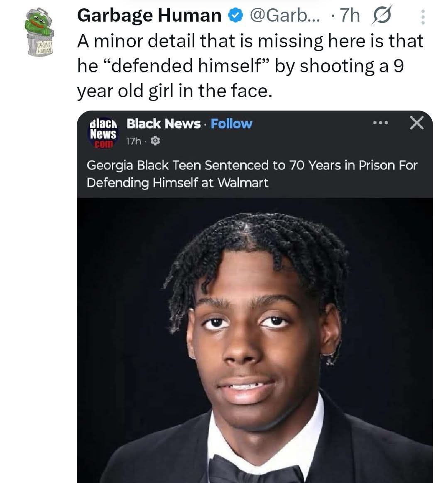The image size is (448, 483).
Task: Click the gear icon beside 17h
Action: click(x=155, y=142)
